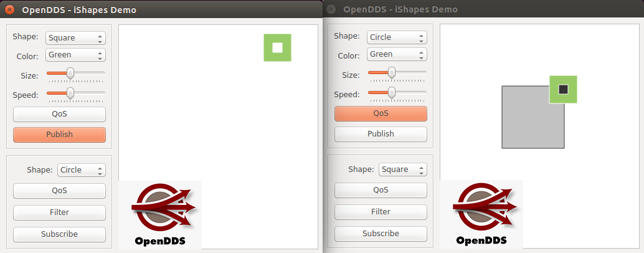
Task: Click the title bar of the right window
Action: click(486, 9)
